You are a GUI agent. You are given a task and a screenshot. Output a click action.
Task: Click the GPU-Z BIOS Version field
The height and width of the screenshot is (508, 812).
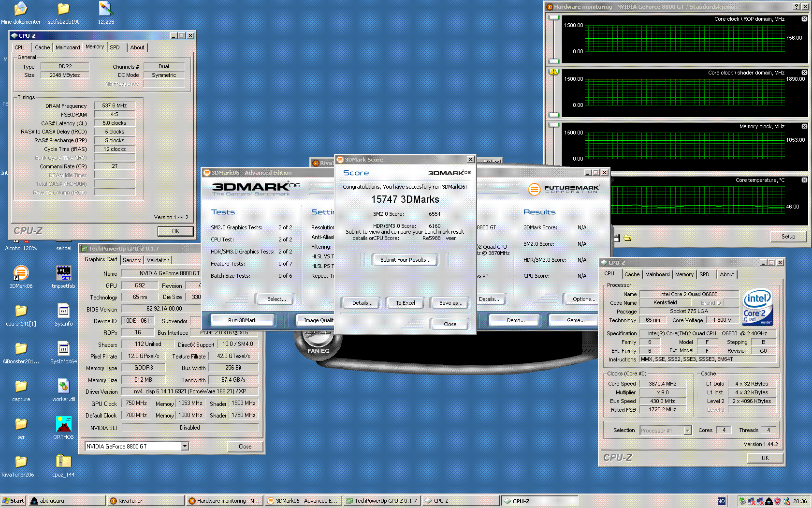[164, 309]
